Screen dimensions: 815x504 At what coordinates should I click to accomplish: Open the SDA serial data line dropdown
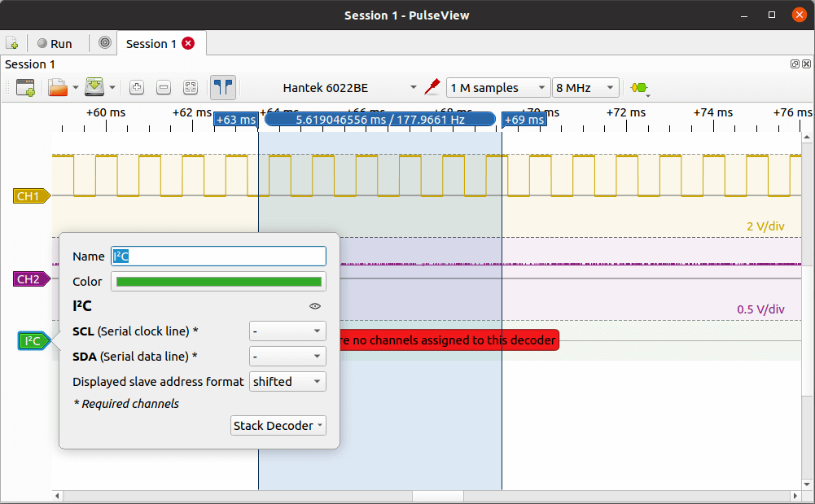point(287,356)
